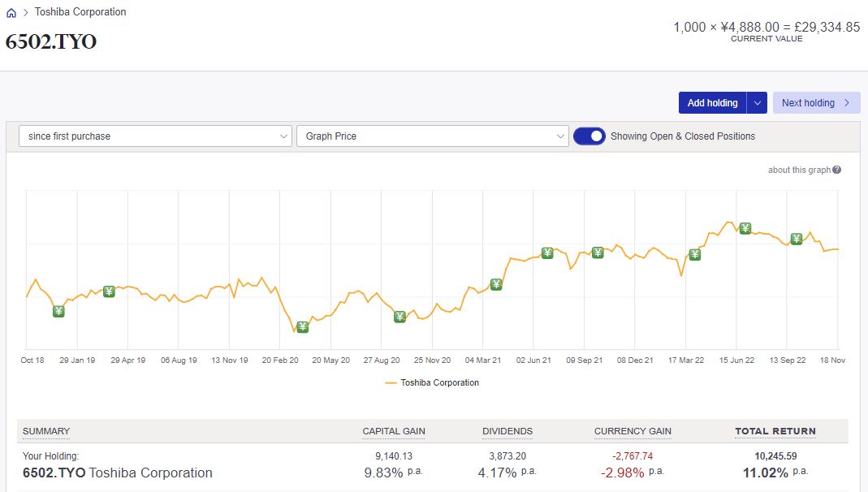Click the ¥ dividend marker near 09 Sep 21

(597, 252)
